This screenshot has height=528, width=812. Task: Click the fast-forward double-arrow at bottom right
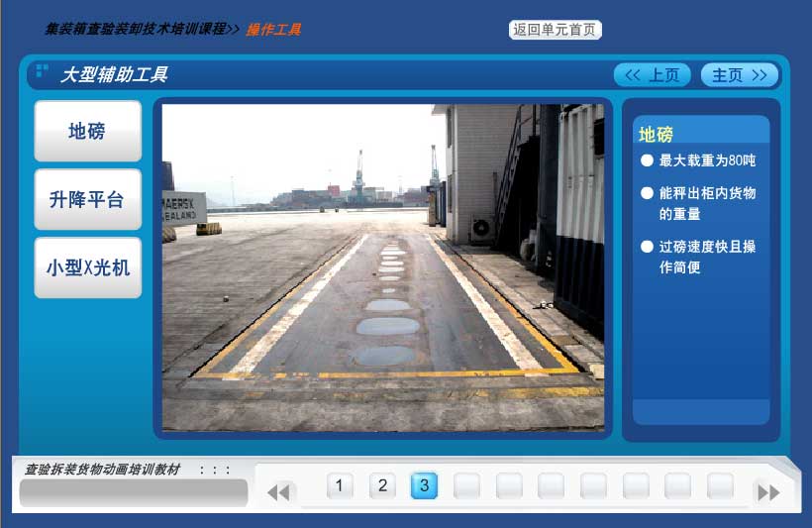click(767, 491)
